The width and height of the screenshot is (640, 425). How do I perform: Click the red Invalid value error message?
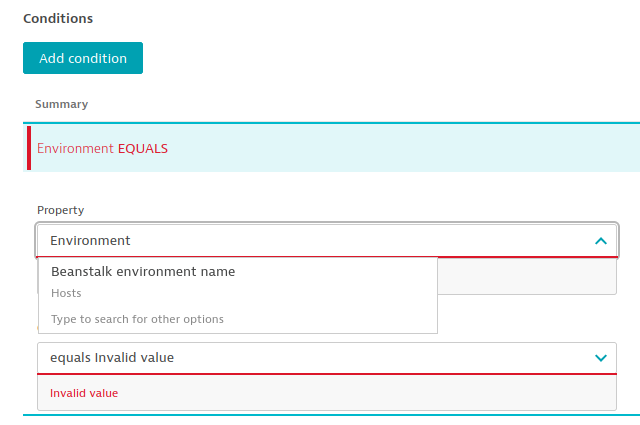click(x=84, y=393)
